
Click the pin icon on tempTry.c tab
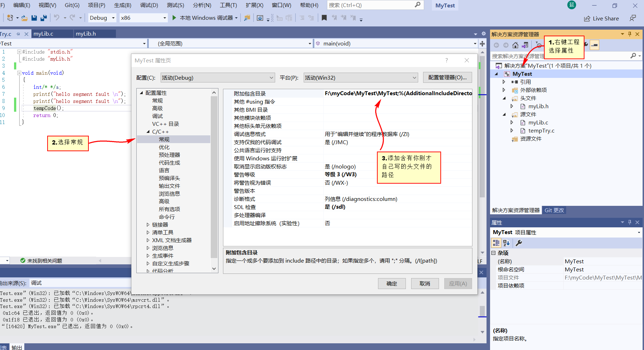18,34
